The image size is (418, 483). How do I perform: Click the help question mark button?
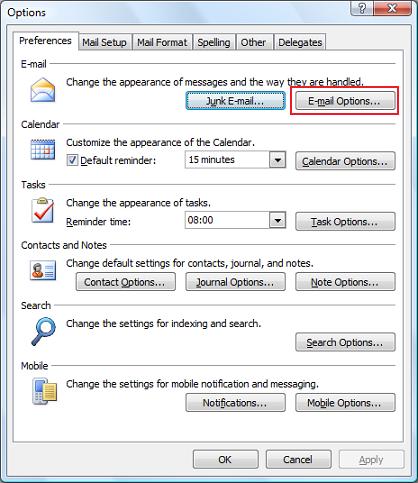(x=362, y=8)
